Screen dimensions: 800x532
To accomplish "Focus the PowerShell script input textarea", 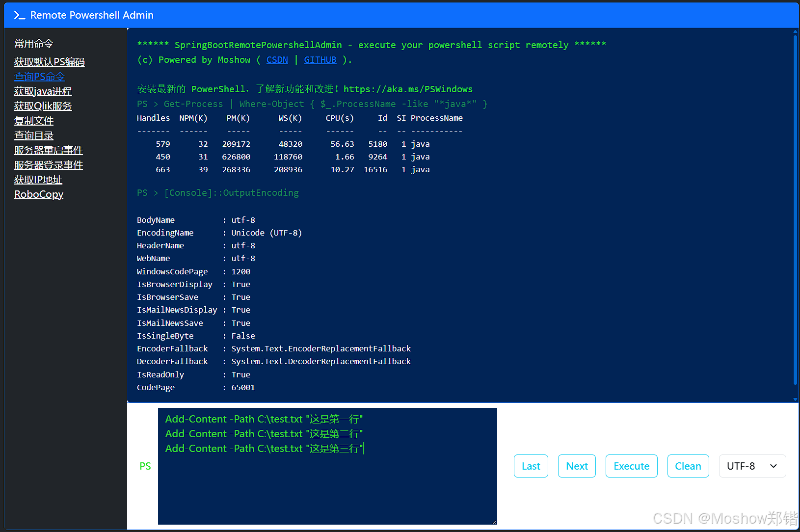I will pyautogui.click(x=327, y=466).
